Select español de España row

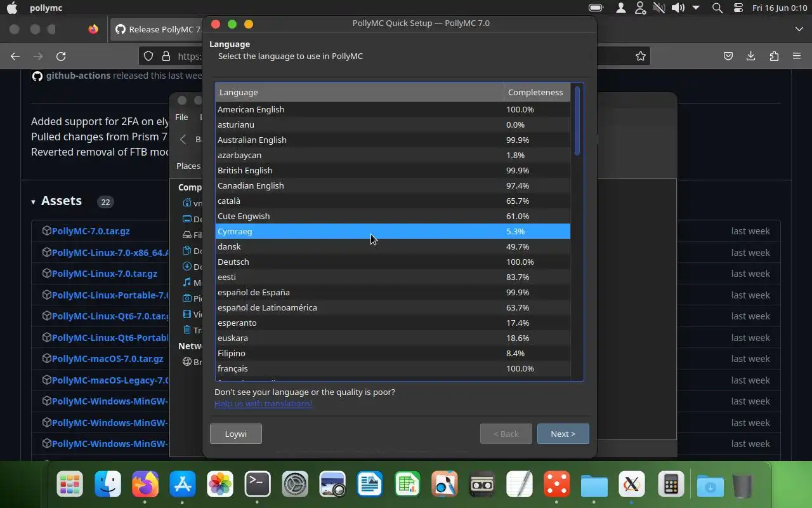click(393, 292)
